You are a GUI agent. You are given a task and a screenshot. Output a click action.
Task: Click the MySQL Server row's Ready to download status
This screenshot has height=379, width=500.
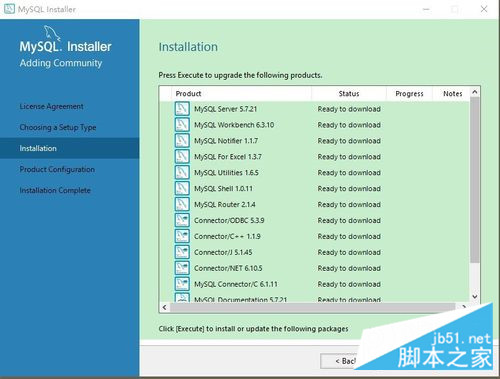[349, 109]
